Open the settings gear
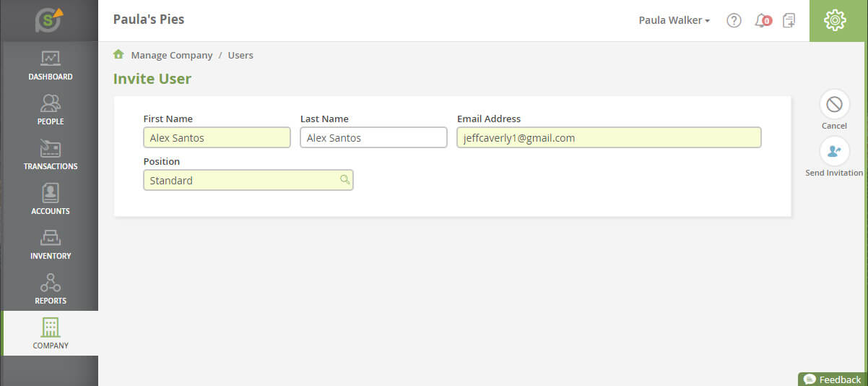Screen dimensions: 868x386 pyautogui.click(x=835, y=20)
